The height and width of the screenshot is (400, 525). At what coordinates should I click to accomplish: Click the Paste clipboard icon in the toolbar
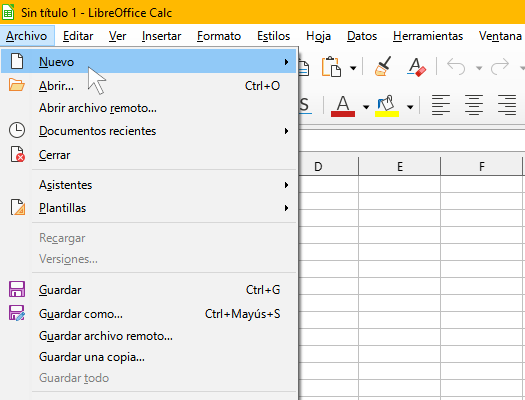tap(331, 67)
